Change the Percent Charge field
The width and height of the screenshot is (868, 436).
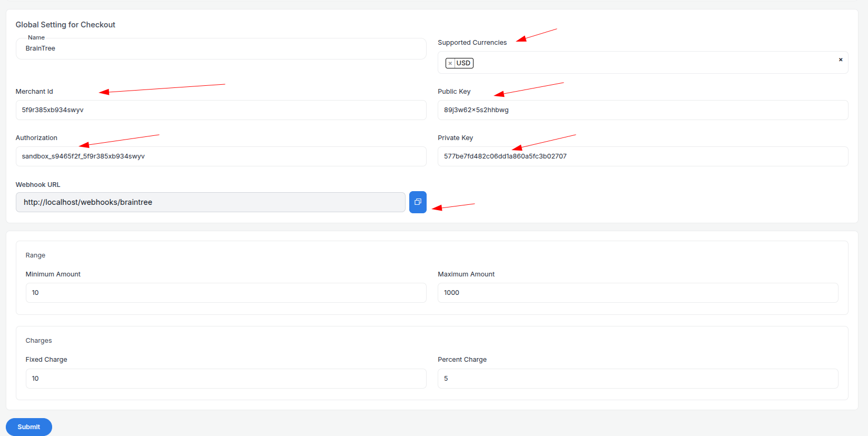click(638, 379)
